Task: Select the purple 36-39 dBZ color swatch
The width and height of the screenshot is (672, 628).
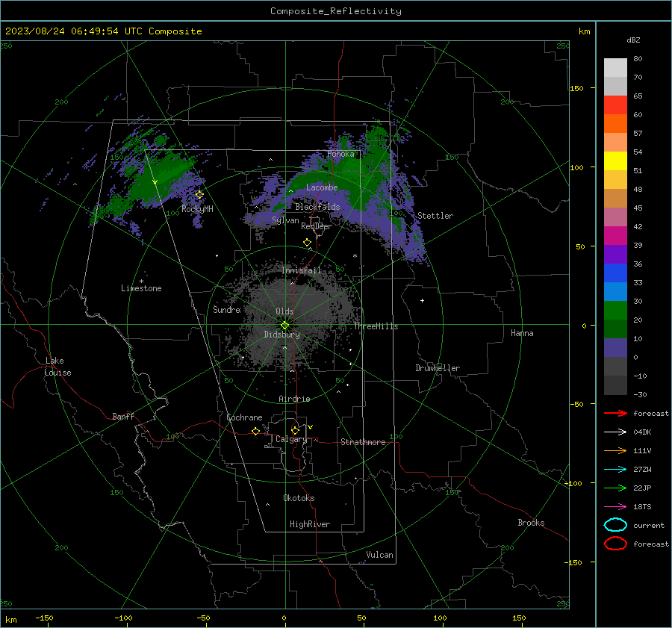Action: pos(615,255)
